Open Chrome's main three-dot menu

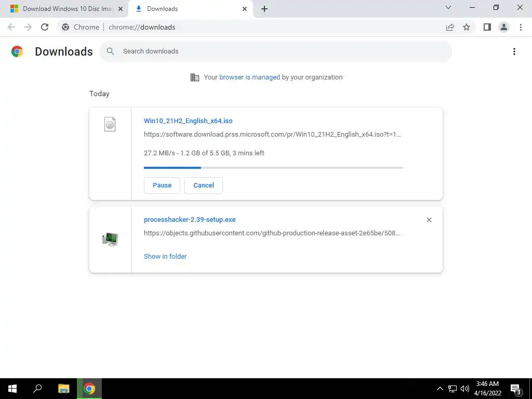pyautogui.click(x=521, y=27)
